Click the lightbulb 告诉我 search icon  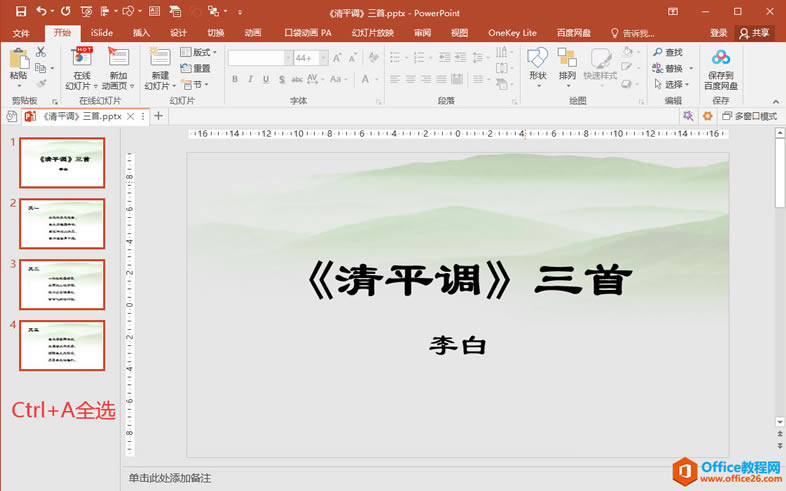(615, 33)
